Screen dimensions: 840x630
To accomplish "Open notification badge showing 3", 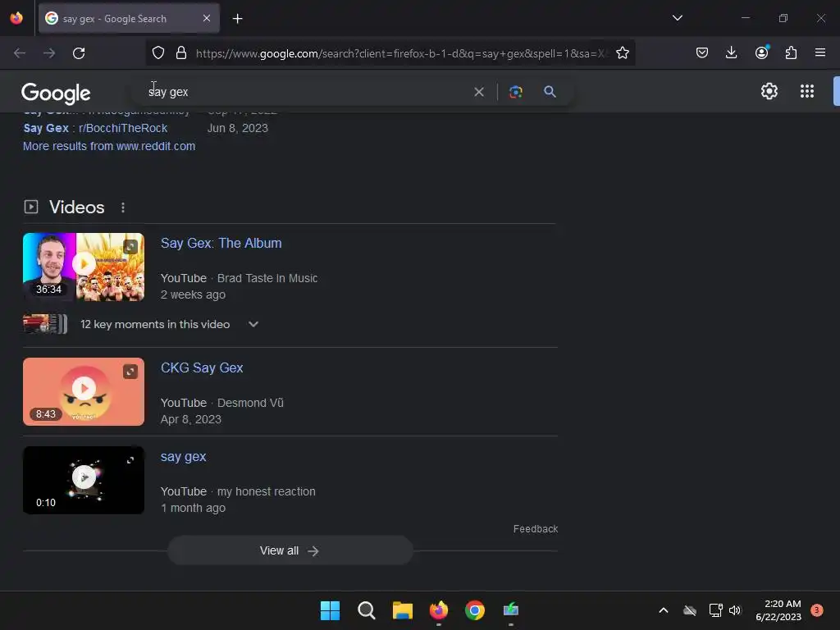I will tap(816, 610).
